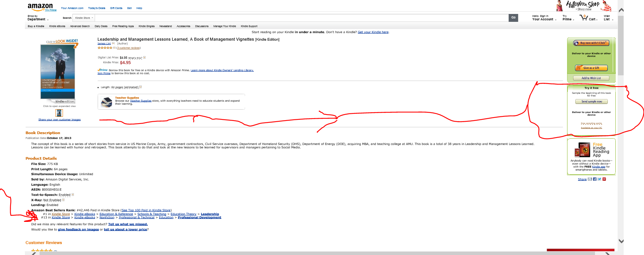Click Send sample now button
The width and height of the screenshot is (644, 255).
pos(591,101)
